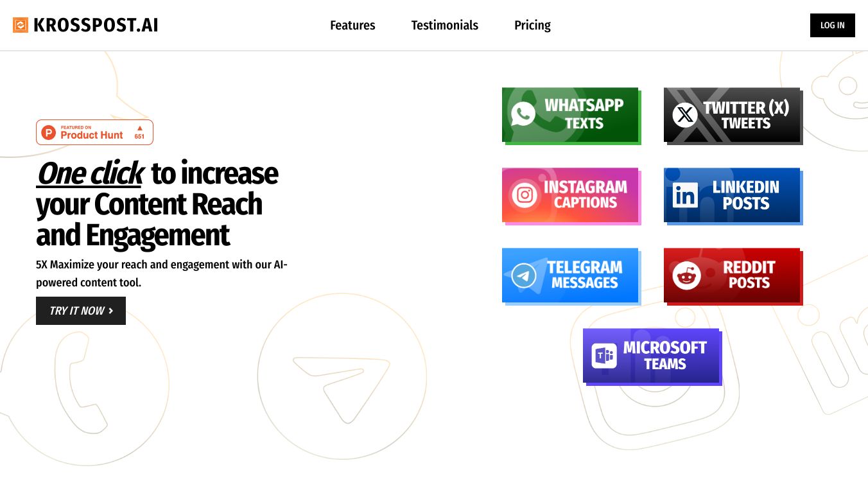Click the X logo on Twitter card
Image resolution: width=868 pixels, height=488 pixels.
click(685, 115)
